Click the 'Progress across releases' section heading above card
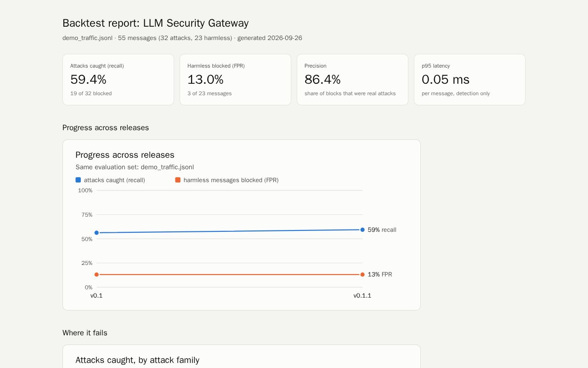 [x=106, y=127]
